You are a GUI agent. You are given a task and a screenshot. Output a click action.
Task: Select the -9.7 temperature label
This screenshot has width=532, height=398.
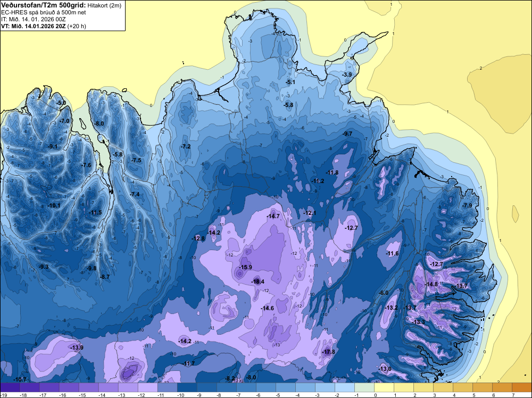click(348, 134)
